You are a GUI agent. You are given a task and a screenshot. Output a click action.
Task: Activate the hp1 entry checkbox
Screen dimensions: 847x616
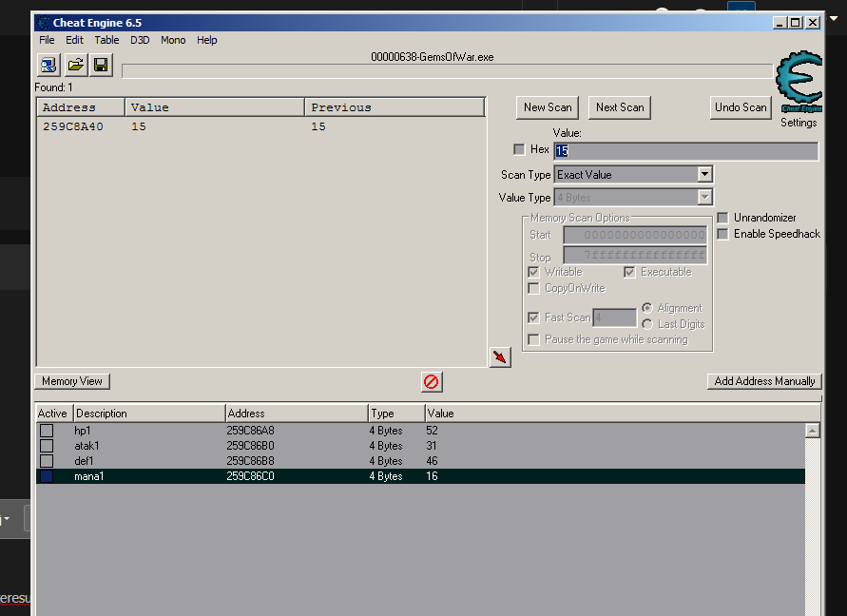coord(47,431)
